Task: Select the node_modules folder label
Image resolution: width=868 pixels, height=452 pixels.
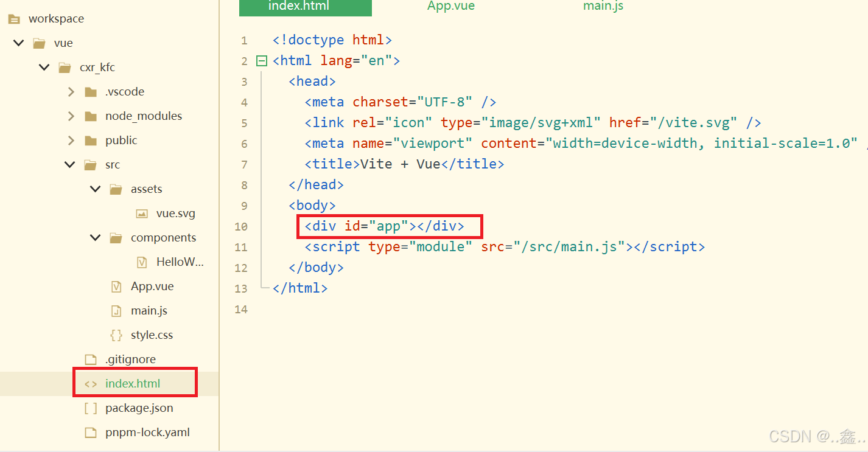Action: 144,116
